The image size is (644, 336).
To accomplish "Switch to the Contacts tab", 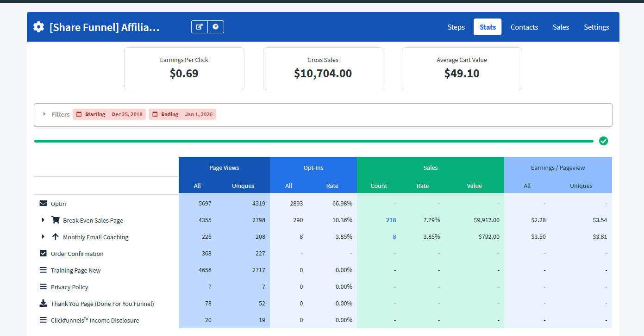I will (524, 27).
